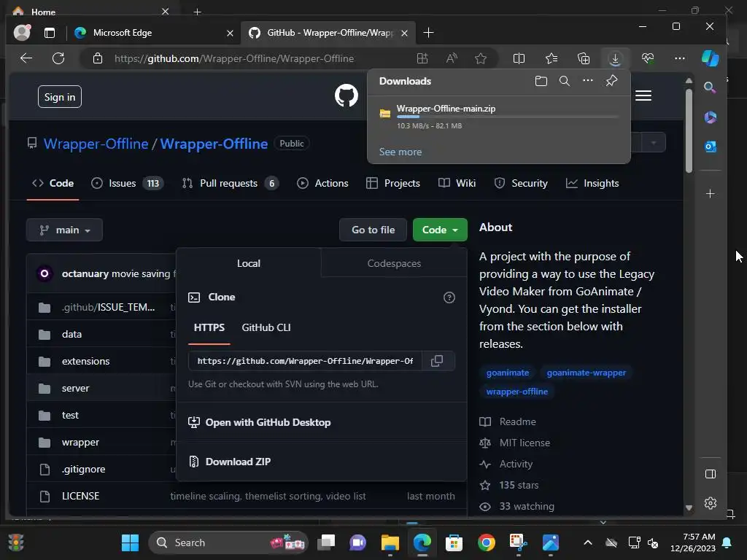The width and height of the screenshot is (747, 560).
Task: Open Browser essentials heart icon
Action: (x=648, y=58)
